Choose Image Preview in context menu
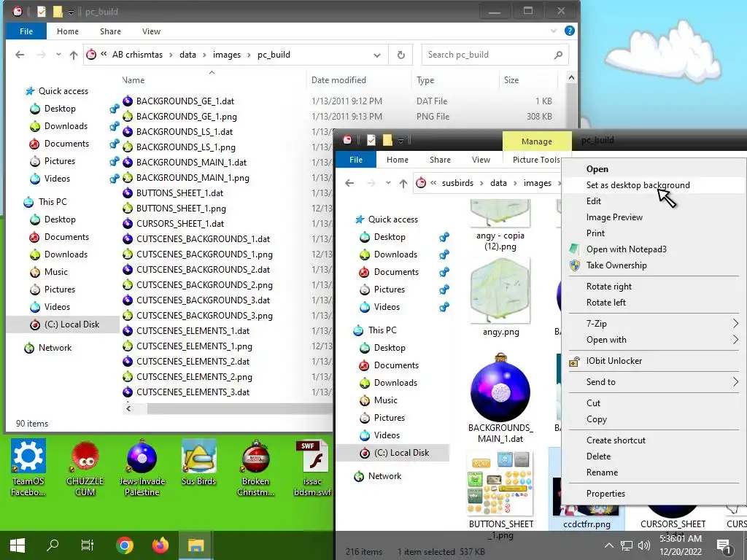Screen dimensions: 747x560 pos(655,217)
